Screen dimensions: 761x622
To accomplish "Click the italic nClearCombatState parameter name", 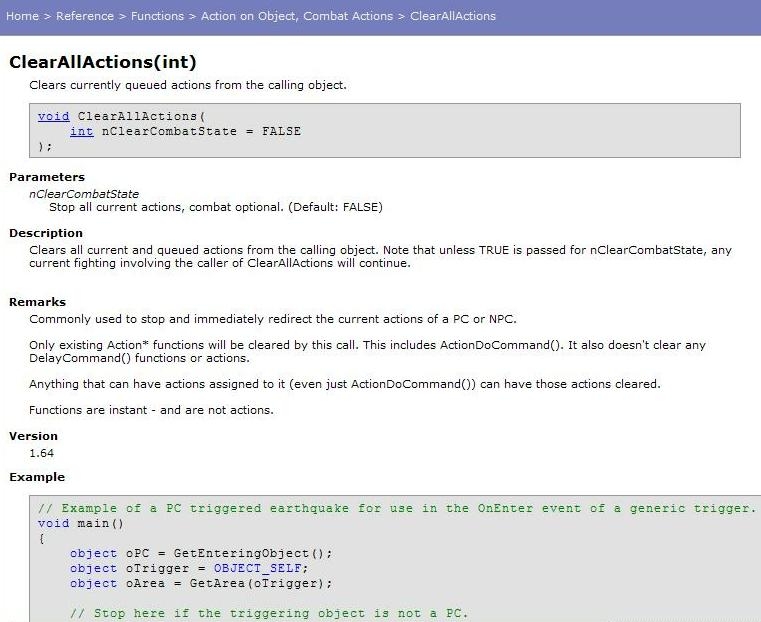I will [84, 193].
